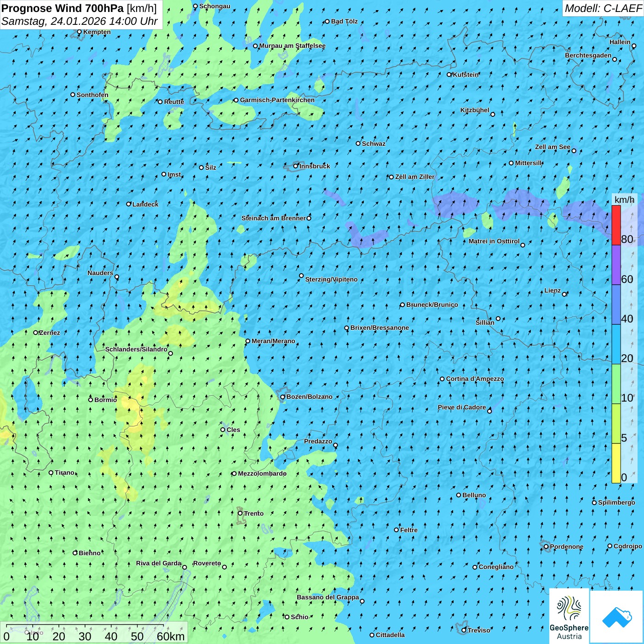Click the 'Brixen/Bressanone' label

click(379, 328)
